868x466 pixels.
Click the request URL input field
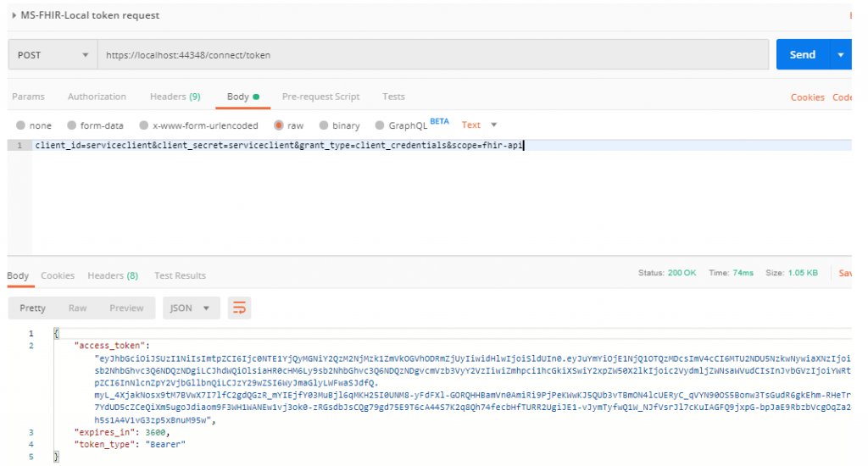(x=432, y=55)
